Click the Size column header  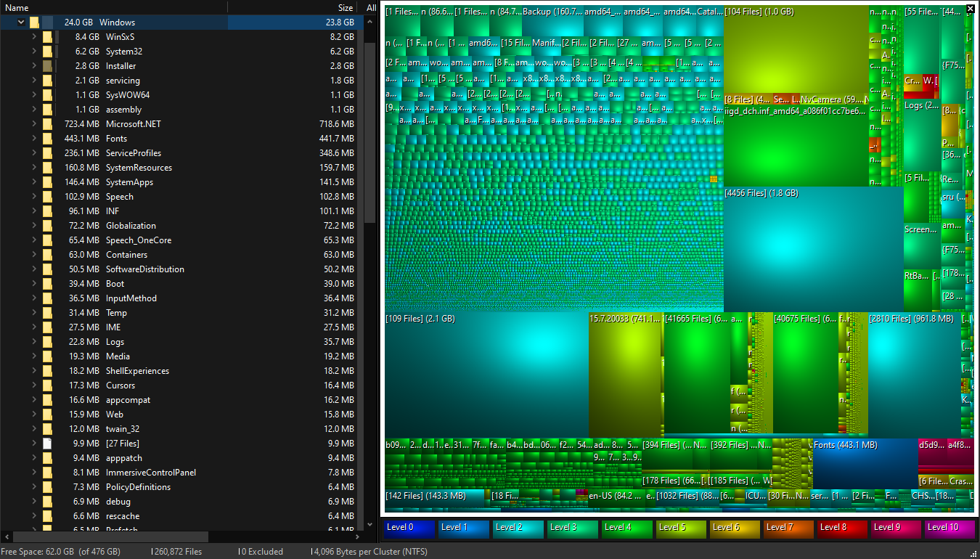coord(344,8)
